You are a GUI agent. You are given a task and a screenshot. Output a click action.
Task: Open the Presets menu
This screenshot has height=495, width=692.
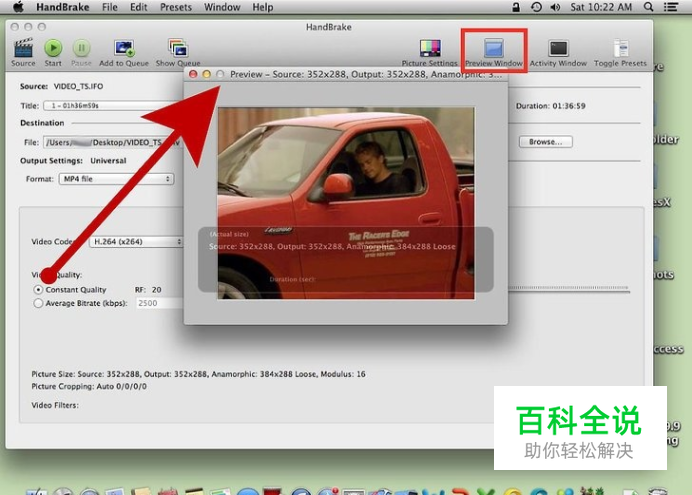click(176, 7)
